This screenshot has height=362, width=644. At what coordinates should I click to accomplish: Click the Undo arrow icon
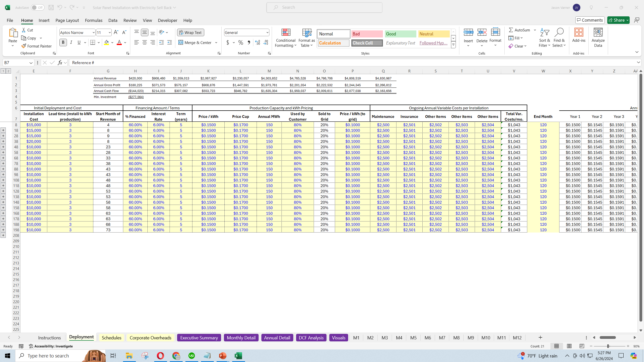click(x=60, y=8)
